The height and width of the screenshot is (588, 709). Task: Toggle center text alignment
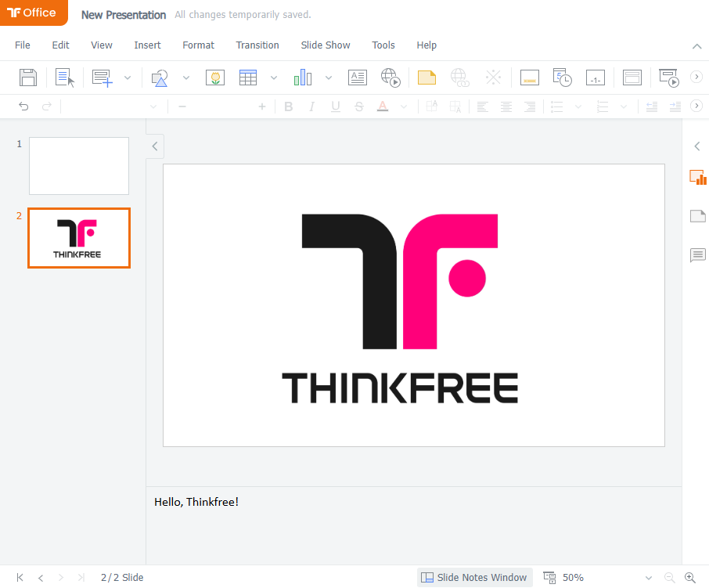pyautogui.click(x=506, y=106)
